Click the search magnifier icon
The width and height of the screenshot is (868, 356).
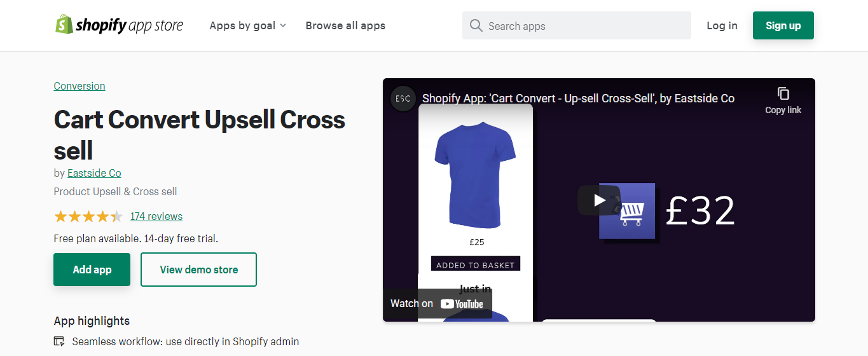pos(476,25)
